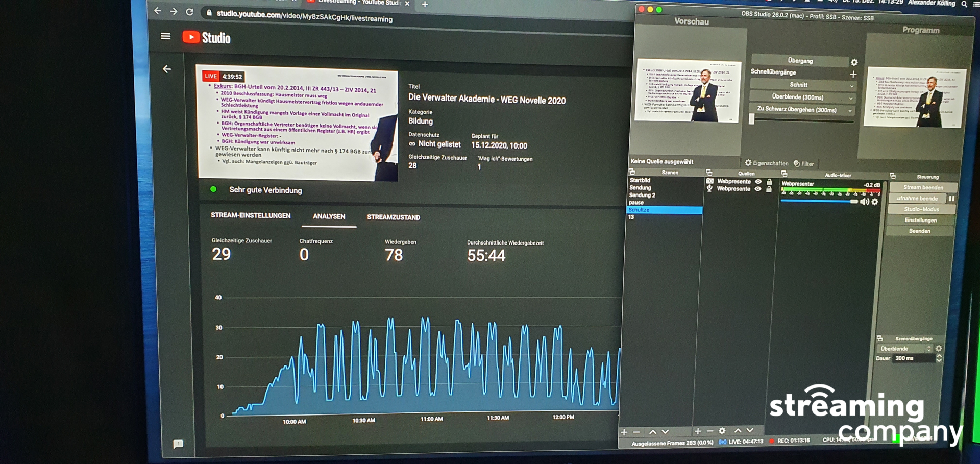980x464 pixels.
Task: Pause the recording in OBS
Action: [x=951, y=199]
